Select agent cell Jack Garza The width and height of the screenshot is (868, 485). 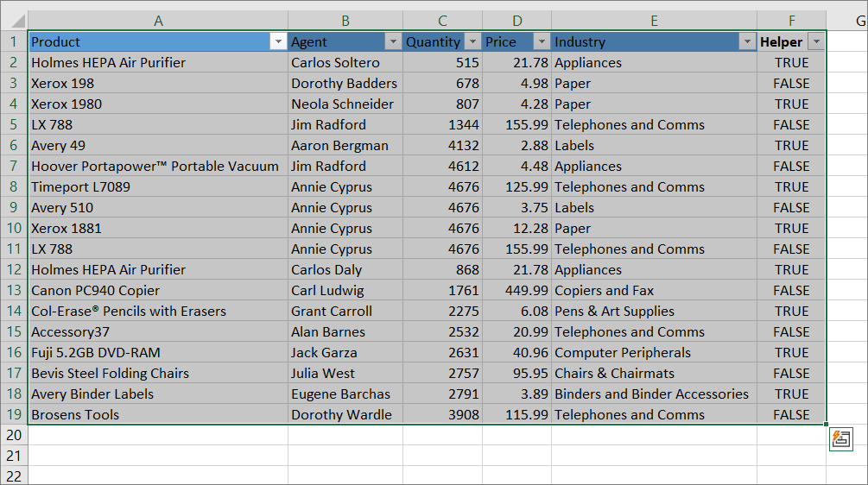pos(345,353)
